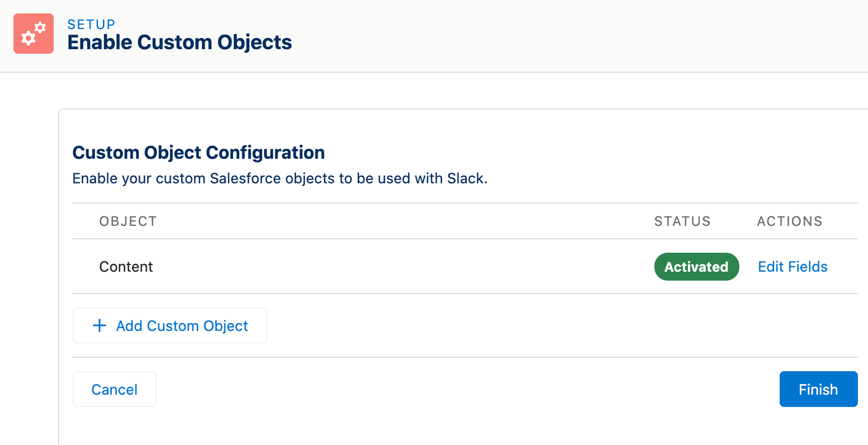Click the OBJECT column header
Viewport: 868px width, 445px height.
pyautogui.click(x=128, y=221)
